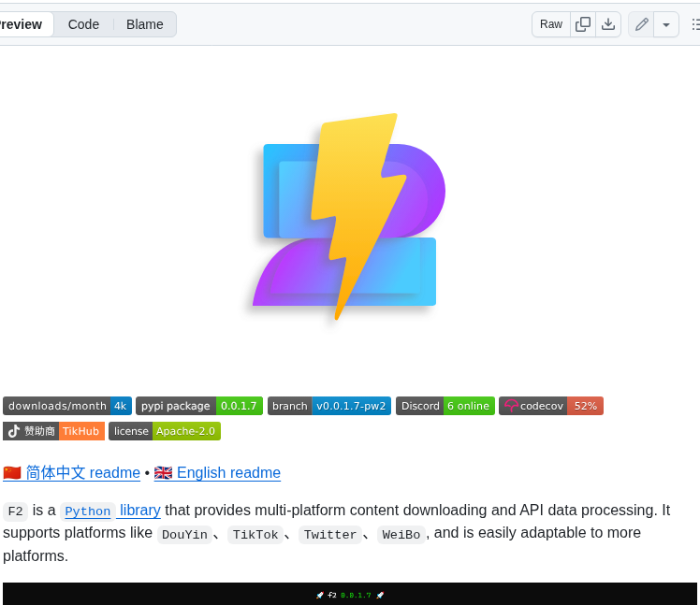Open the downloads/month 4k badge
Screen dimensions: 700x605
[67, 406]
